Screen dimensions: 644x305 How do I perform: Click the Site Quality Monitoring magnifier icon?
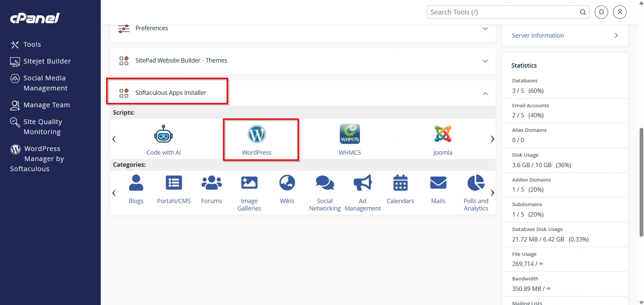[x=15, y=122]
